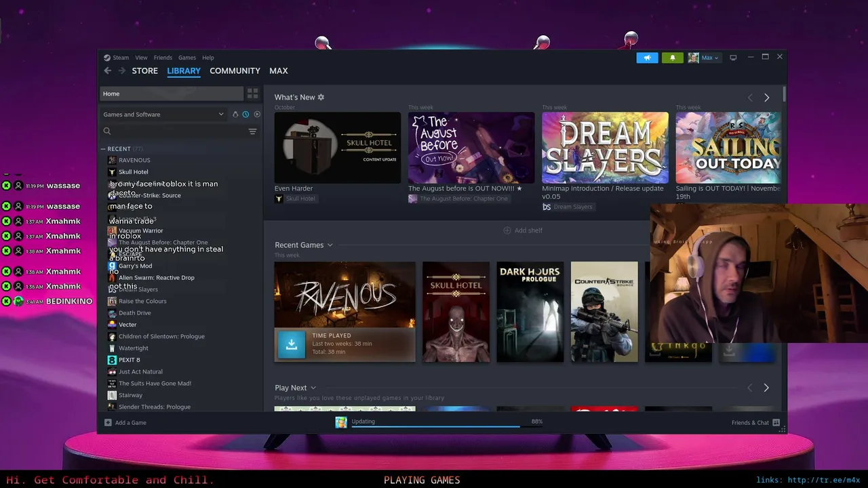This screenshot has width=868, height=488.
Task: Click the plus icon next to Add a Game
Action: (108, 422)
